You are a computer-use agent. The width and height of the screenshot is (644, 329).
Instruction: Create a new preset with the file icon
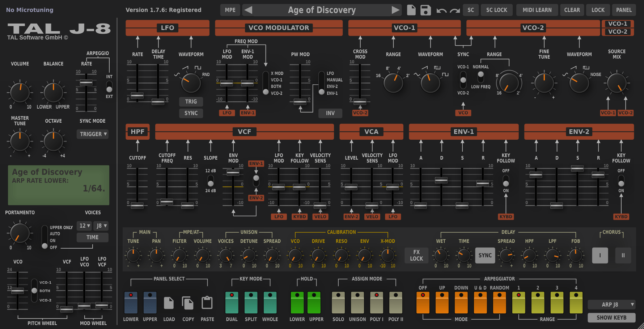pyautogui.click(x=411, y=10)
